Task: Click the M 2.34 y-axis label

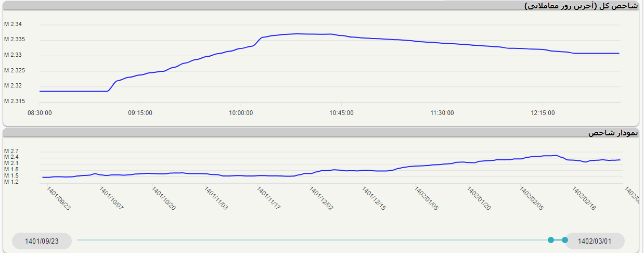Action: 14,24
